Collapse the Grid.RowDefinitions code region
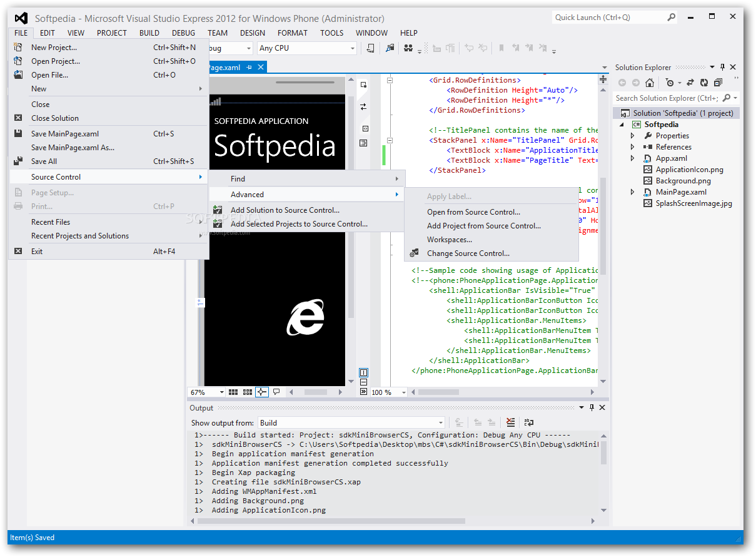This screenshot has width=756, height=557. pos(390,80)
